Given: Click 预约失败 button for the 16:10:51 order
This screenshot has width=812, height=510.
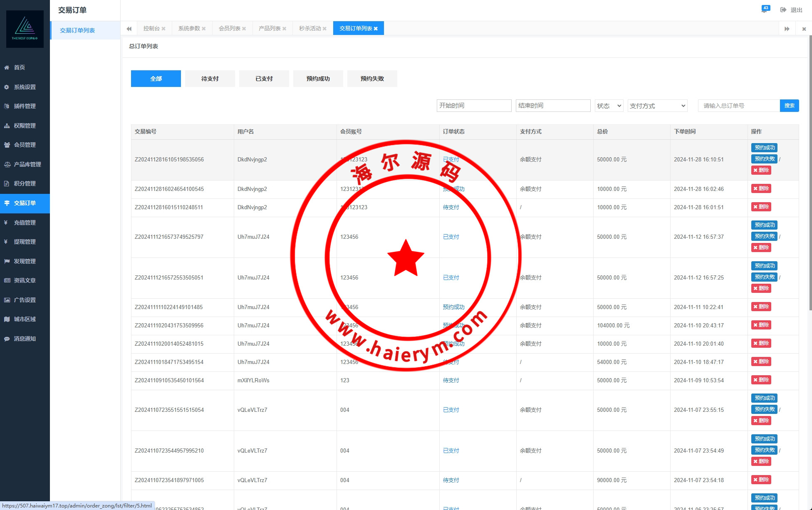Looking at the screenshot, I should tap(765, 159).
